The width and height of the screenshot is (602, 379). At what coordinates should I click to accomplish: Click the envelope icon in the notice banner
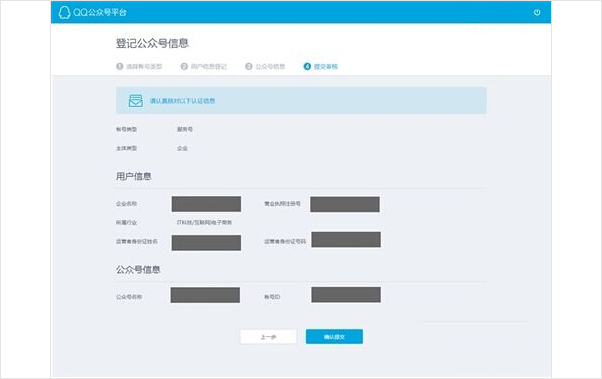pyautogui.click(x=136, y=101)
